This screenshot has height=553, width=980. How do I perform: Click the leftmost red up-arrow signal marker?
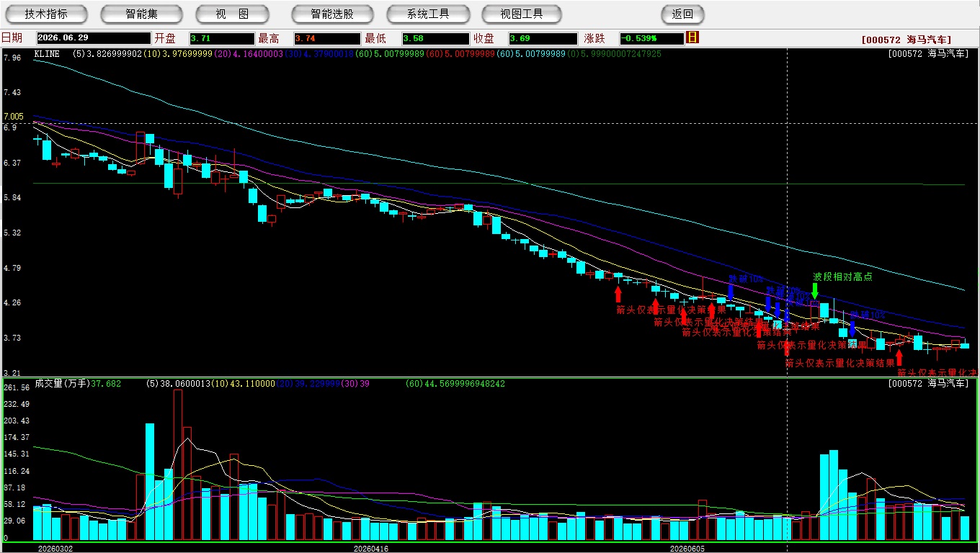coord(618,294)
